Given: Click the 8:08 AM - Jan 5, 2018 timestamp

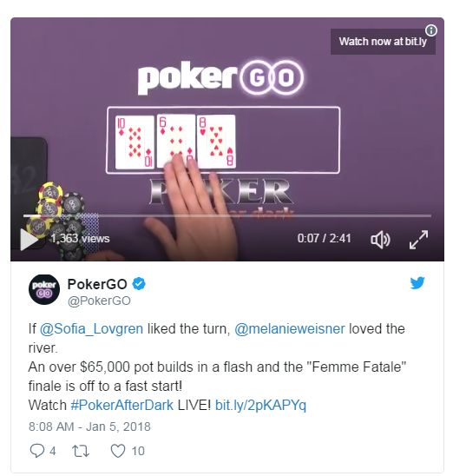Looking at the screenshot, I should pyautogui.click(x=89, y=426).
